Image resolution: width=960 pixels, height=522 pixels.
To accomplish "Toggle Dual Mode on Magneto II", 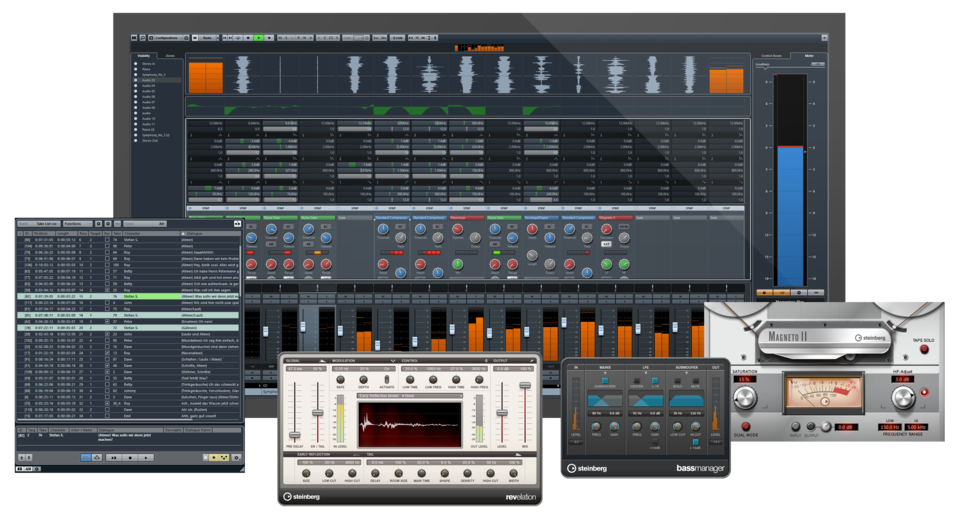I will (x=745, y=427).
